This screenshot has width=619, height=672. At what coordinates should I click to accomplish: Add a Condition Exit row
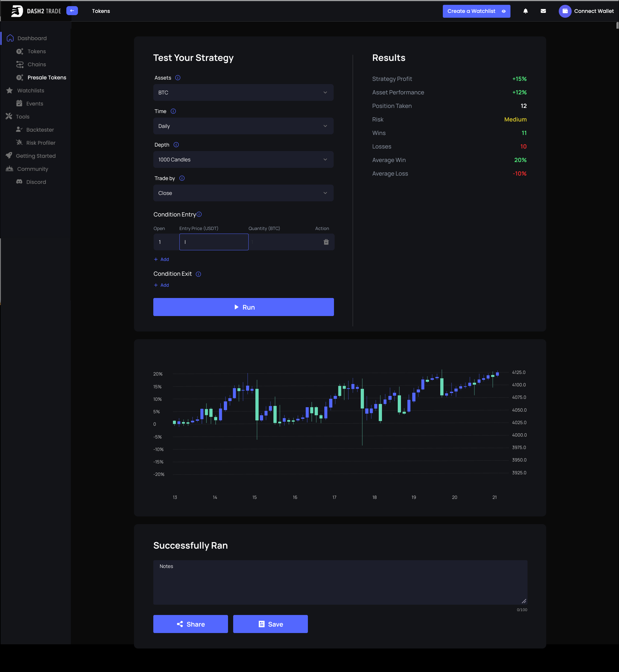tap(161, 285)
